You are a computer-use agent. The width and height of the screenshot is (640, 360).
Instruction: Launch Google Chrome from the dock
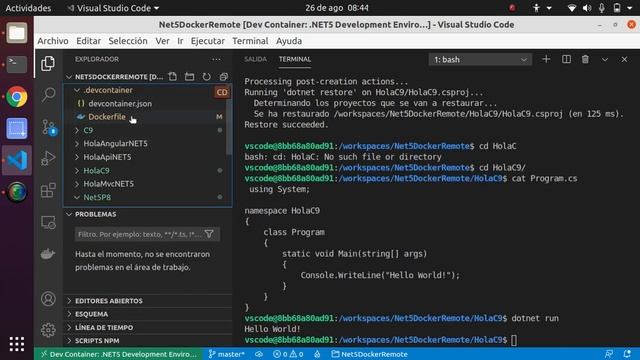17,97
